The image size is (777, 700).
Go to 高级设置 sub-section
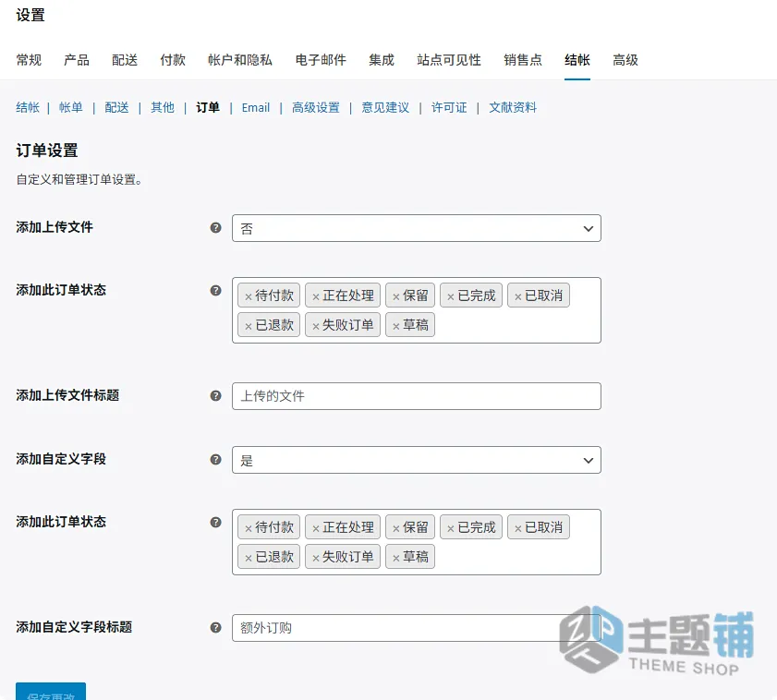pos(316,107)
